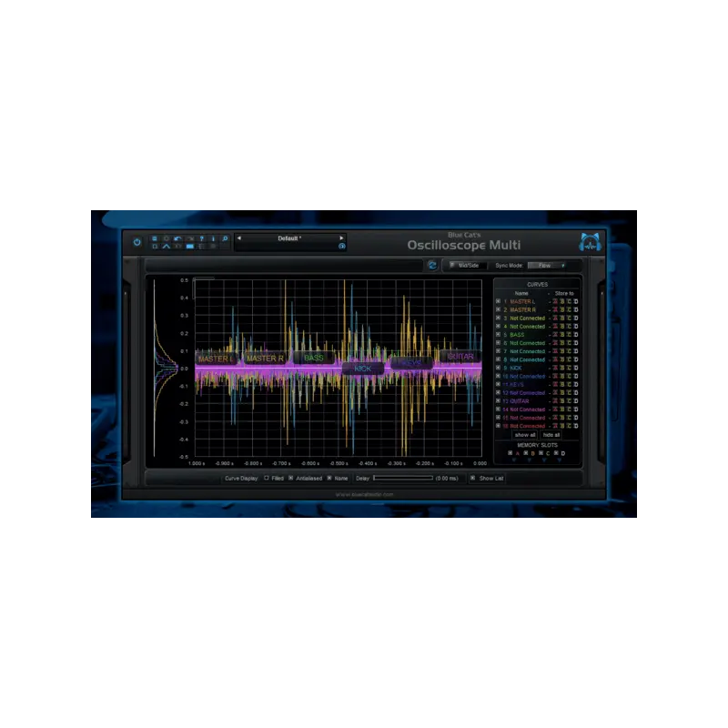This screenshot has height=728, width=728.
Task: Open the question mark help icon
Action: click(x=201, y=238)
